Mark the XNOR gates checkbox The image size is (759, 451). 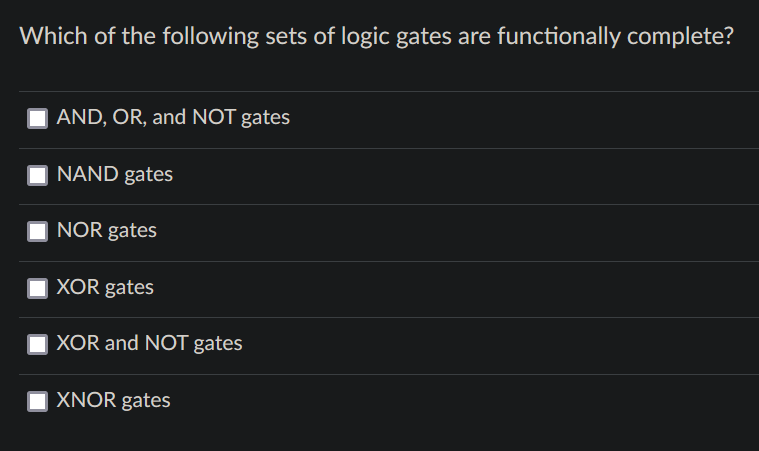coord(37,402)
